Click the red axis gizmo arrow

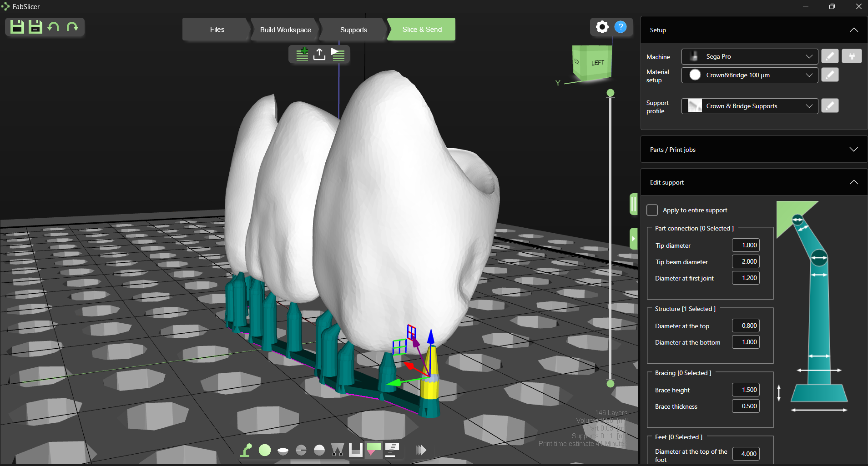[409, 366]
